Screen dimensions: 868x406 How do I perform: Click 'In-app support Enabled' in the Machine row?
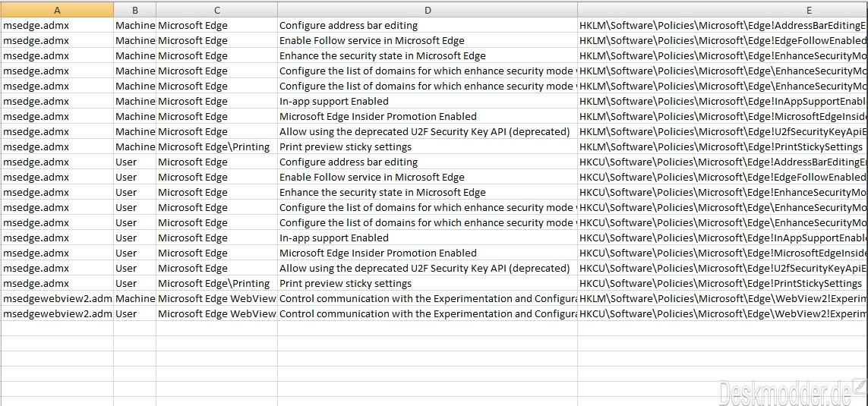coord(428,101)
